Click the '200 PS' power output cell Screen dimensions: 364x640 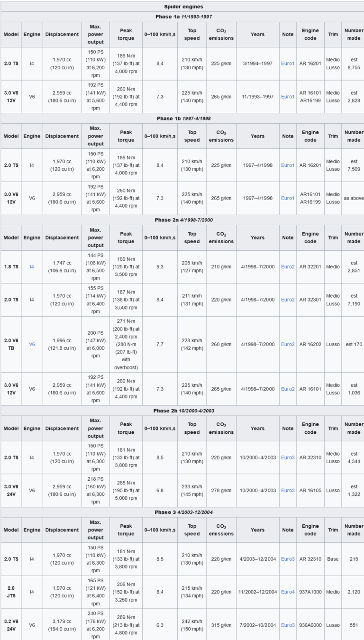point(95,344)
